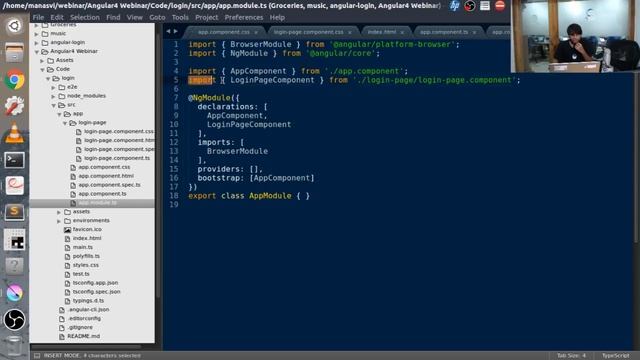The height and width of the screenshot is (360, 640).
Task: Expand the music folder in sidebar
Action: tap(36, 33)
